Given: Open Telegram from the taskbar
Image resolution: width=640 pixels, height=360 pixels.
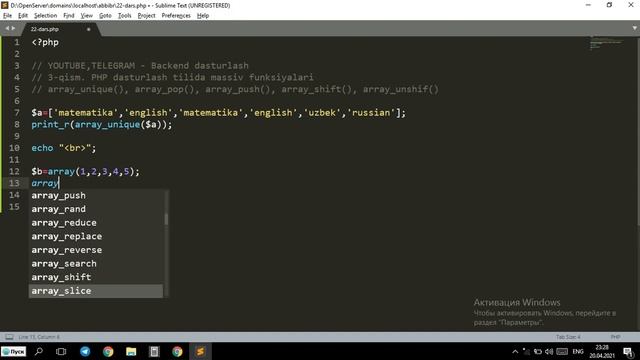Looking at the screenshot, I should coord(85,351).
